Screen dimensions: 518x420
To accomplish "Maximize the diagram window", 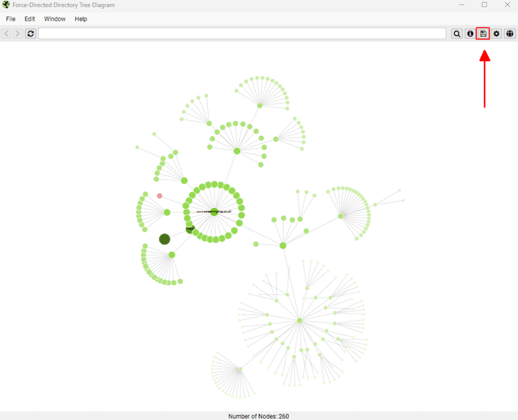I will (x=485, y=5).
